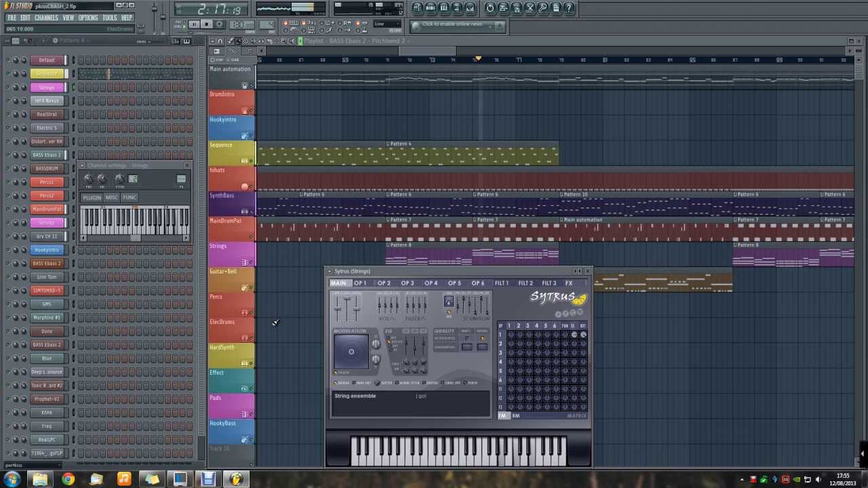Switch to Sytrus OP 4 tab
The width and height of the screenshot is (868, 488).
tap(431, 283)
